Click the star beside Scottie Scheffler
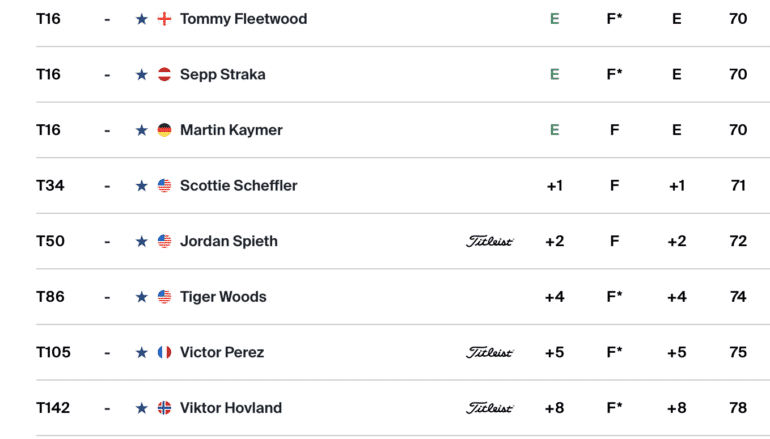Viewport: 770px width, 439px height. [x=142, y=186]
